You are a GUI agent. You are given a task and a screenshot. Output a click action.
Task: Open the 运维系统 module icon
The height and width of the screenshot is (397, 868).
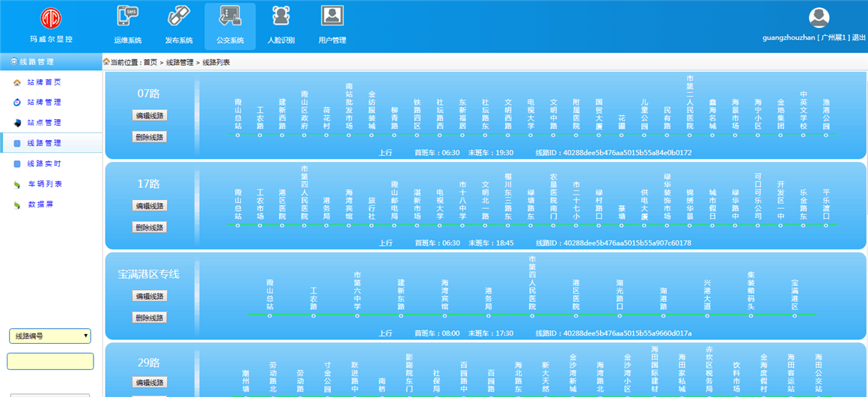pos(127,16)
